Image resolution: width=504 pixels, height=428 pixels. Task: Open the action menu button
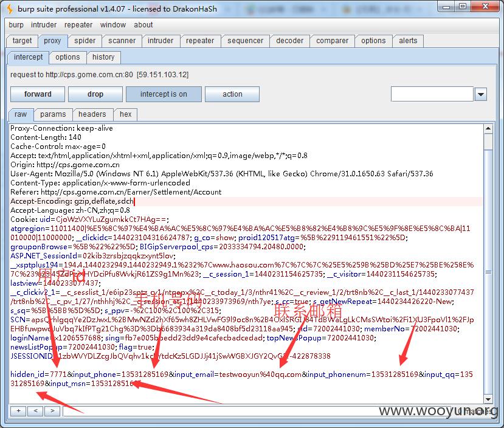[232, 94]
